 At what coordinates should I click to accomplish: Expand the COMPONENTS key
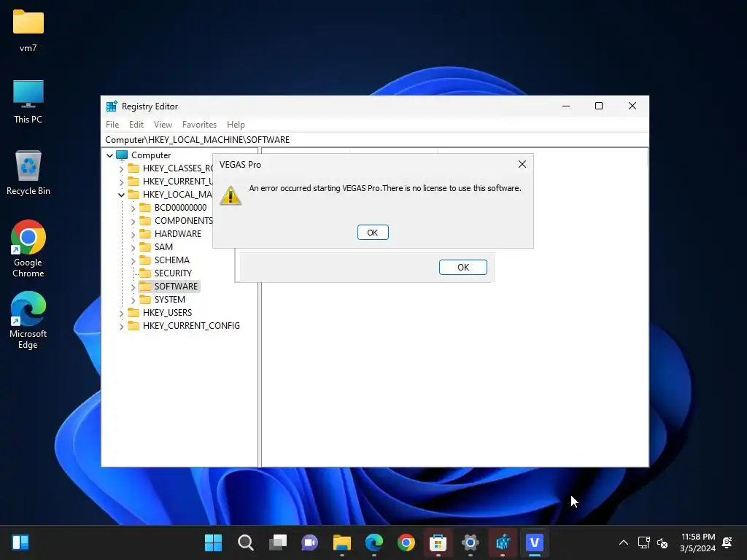pos(133,221)
